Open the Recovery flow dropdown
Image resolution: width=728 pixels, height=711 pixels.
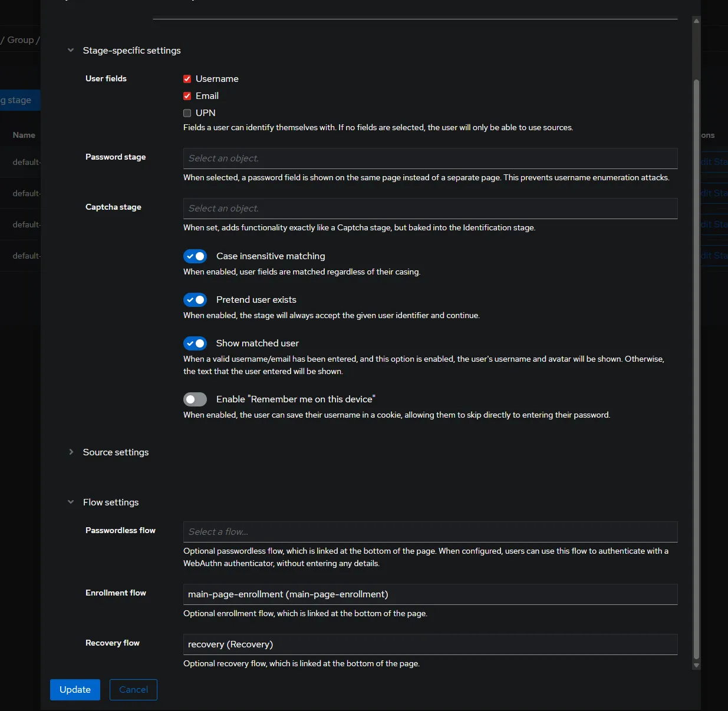click(430, 644)
